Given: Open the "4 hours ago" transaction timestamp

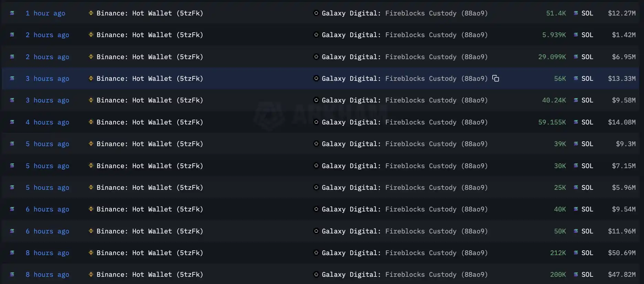Looking at the screenshot, I should [x=47, y=122].
